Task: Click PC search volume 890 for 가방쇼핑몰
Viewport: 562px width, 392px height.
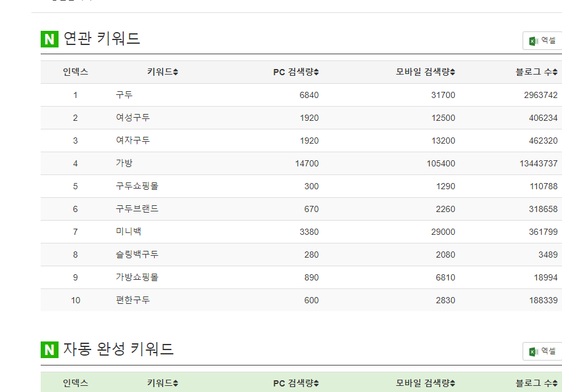Action: pos(311,277)
